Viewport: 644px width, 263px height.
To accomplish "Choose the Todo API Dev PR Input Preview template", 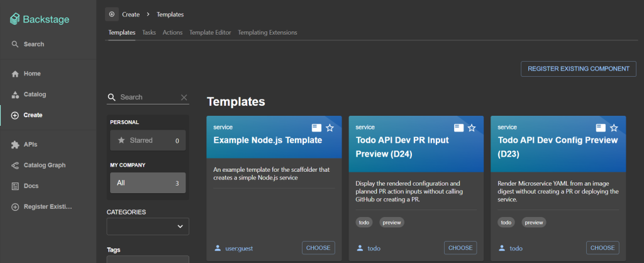I will point(460,248).
